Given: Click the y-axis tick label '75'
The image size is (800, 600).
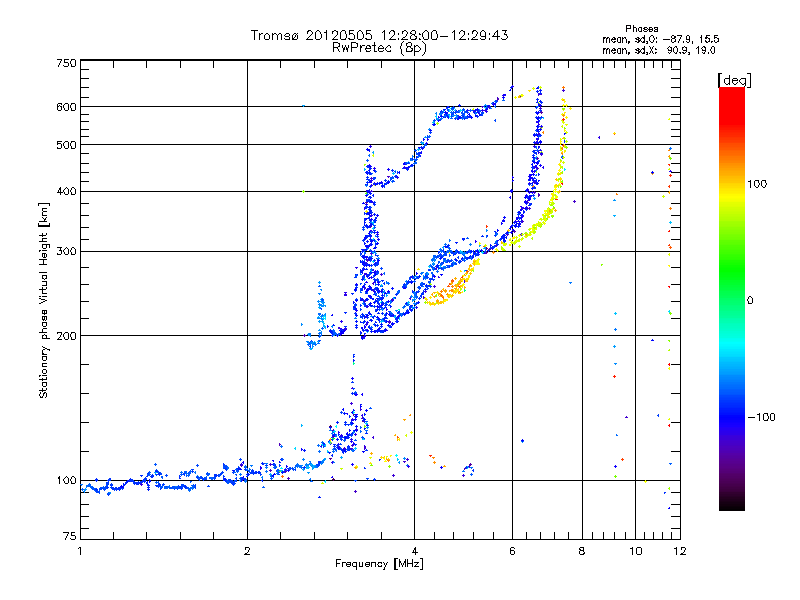Looking at the screenshot, I should pos(70,536).
